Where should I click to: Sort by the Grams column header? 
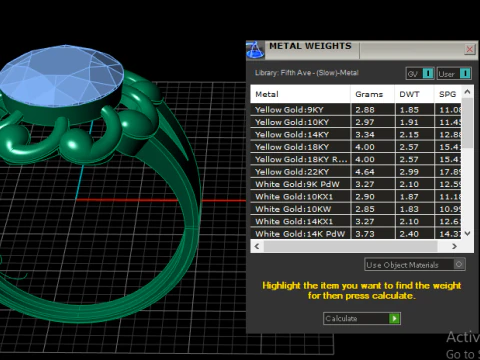tap(372, 94)
